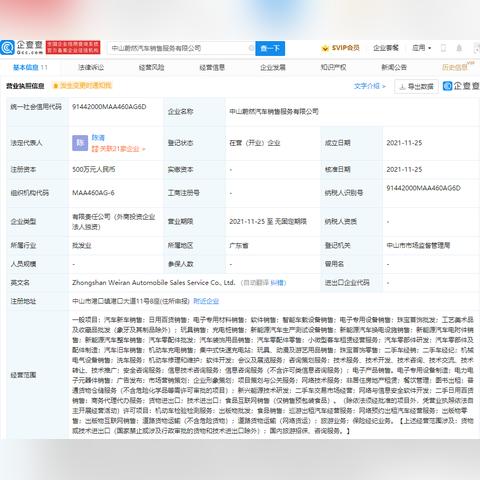Switch to the 经营信息 tab
The height and width of the screenshot is (480, 480).
point(212,67)
